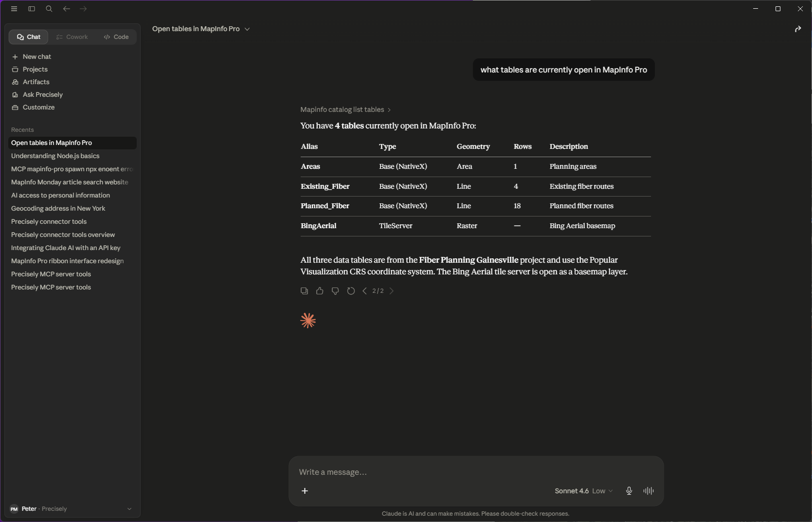The image size is (812, 522).
Task: Click the Recents section label
Action: point(22,130)
